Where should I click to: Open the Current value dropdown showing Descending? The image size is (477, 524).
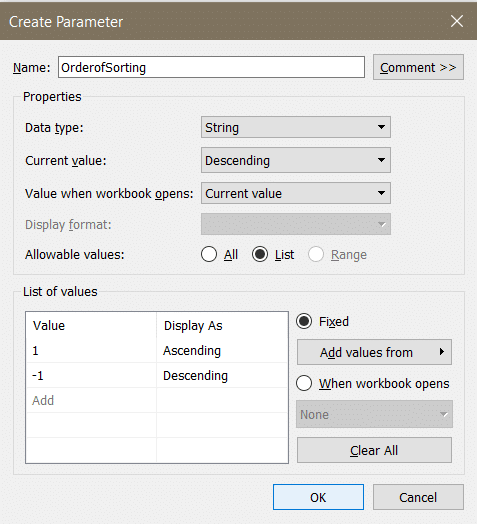coord(296,160)
